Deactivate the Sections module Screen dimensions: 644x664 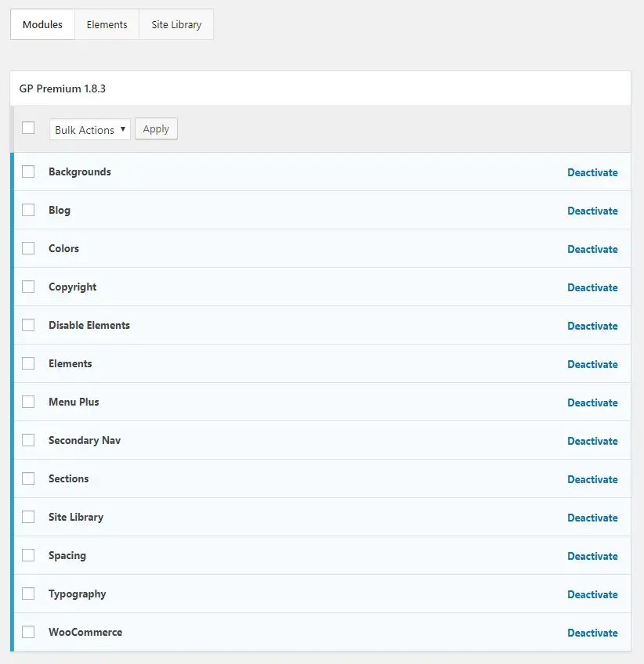(x=592, y=479)
